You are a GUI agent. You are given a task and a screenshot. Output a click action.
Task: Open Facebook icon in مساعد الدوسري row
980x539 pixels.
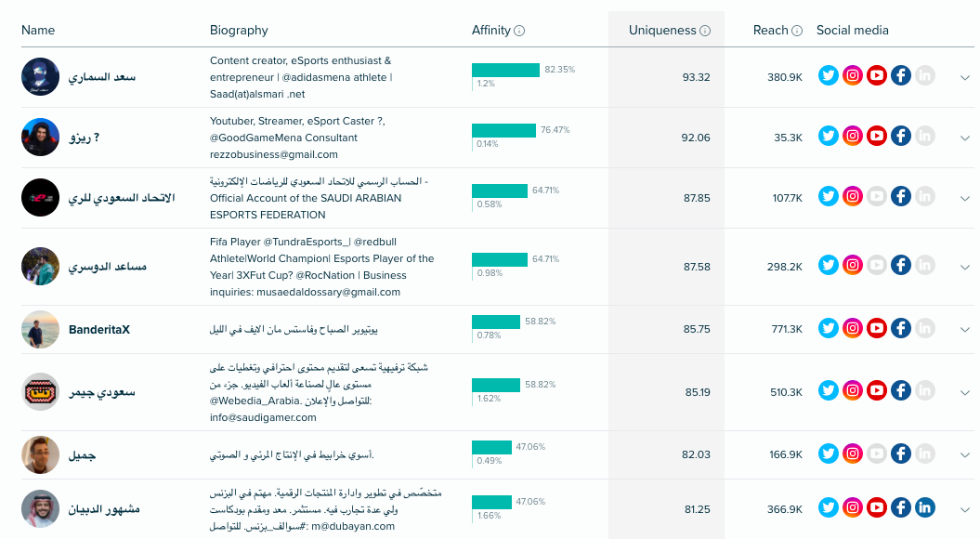pos(901,265)
